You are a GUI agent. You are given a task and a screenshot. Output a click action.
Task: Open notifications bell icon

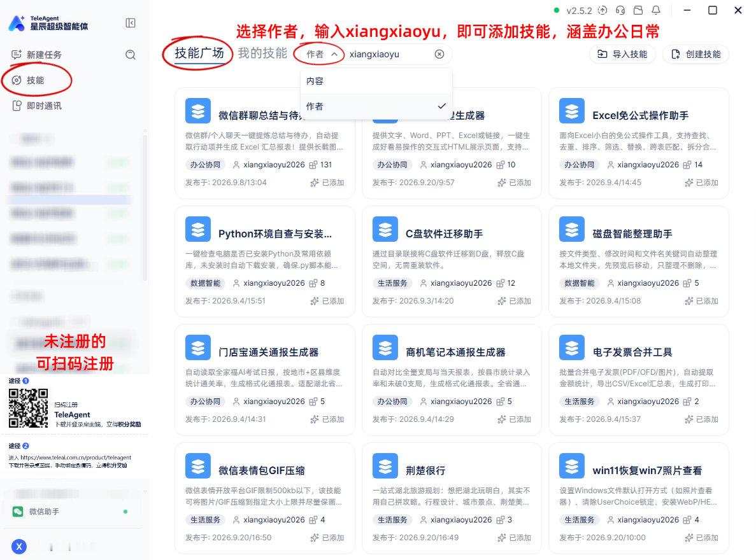(656, 10)
